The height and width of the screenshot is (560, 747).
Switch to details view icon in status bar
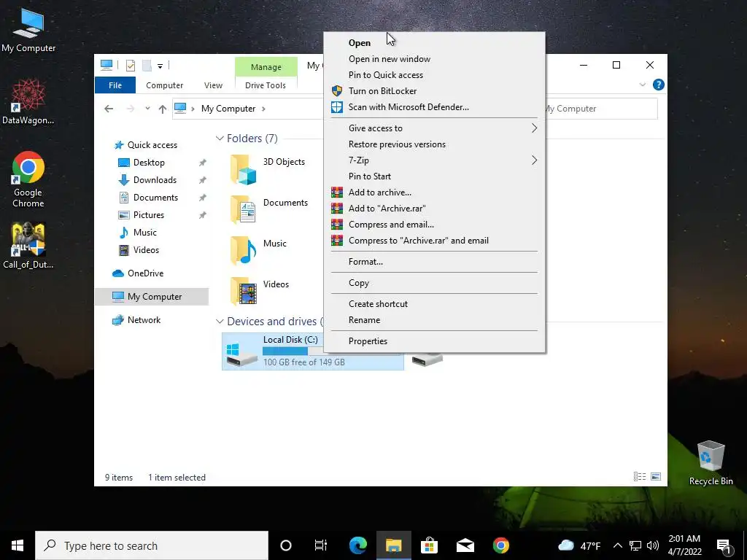coord(639,477)
